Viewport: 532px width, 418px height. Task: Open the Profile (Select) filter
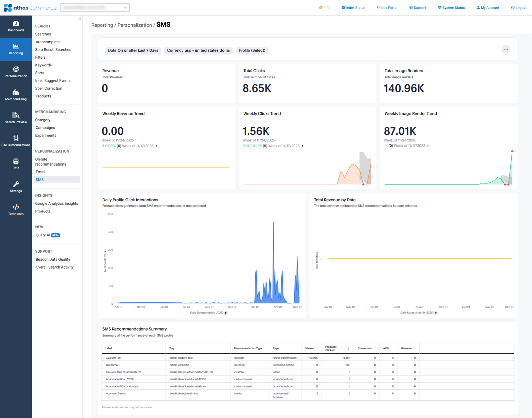252,50
